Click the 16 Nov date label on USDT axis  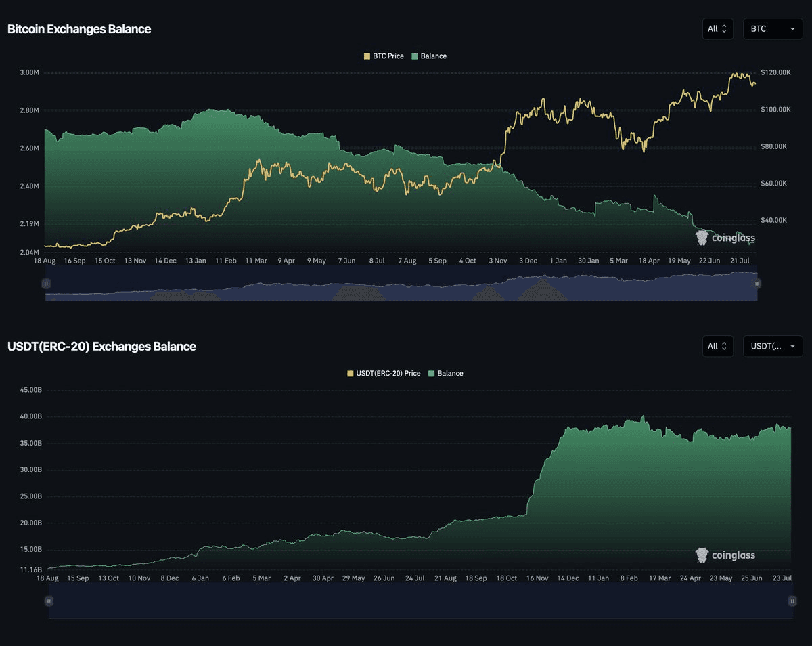click(539, 578)
